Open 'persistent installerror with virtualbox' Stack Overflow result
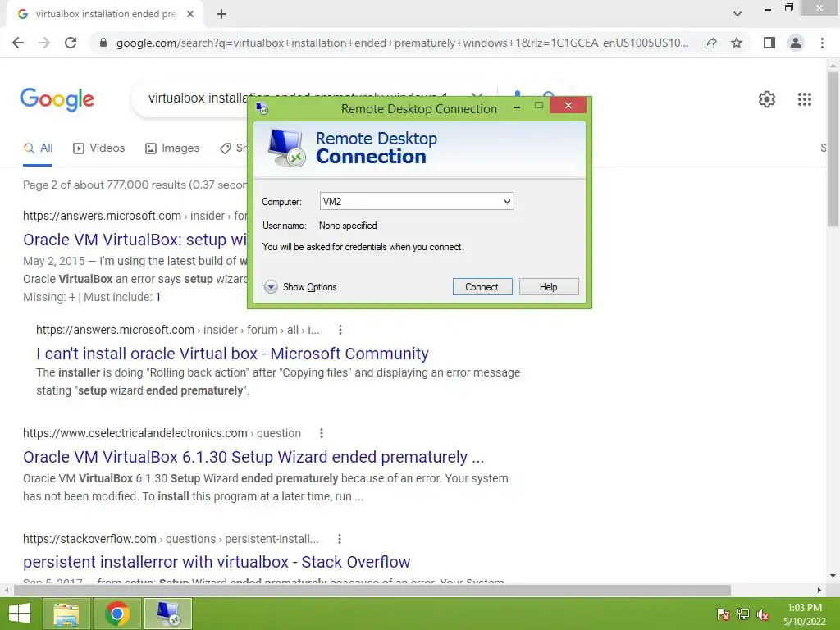Image resolution: width=840 pixels, height=630 pixels. tap(217, 562)
